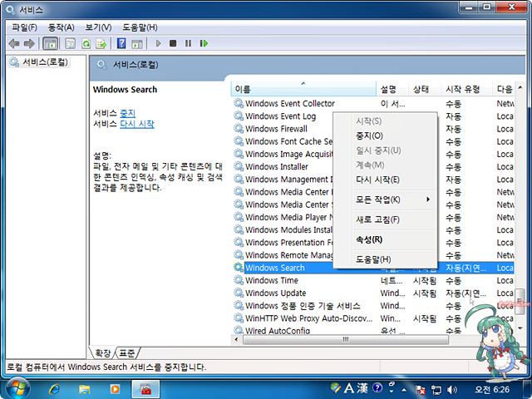
Task: Switch to the 표준 tab
Action: (x=127, y=352)
